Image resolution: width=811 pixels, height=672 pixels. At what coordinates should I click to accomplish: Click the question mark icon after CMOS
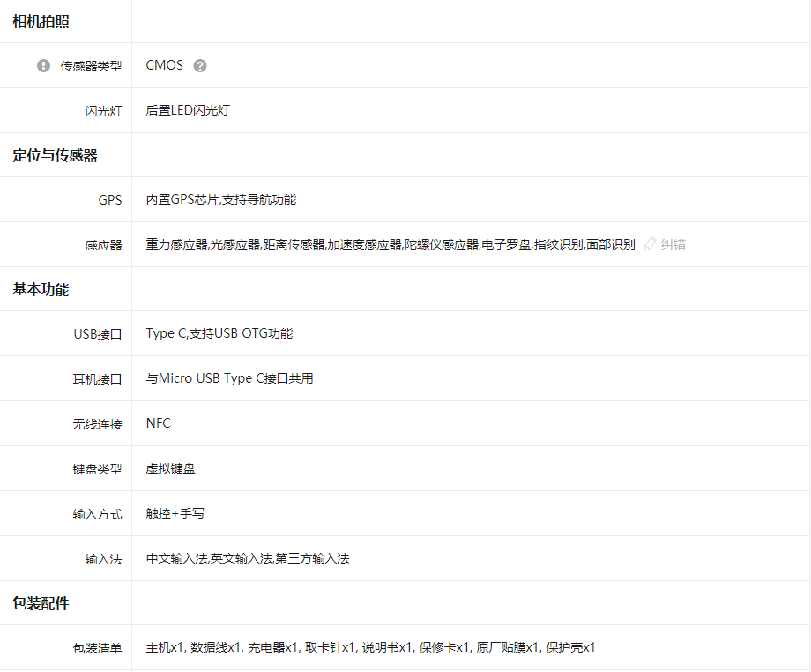click(200, 66)
